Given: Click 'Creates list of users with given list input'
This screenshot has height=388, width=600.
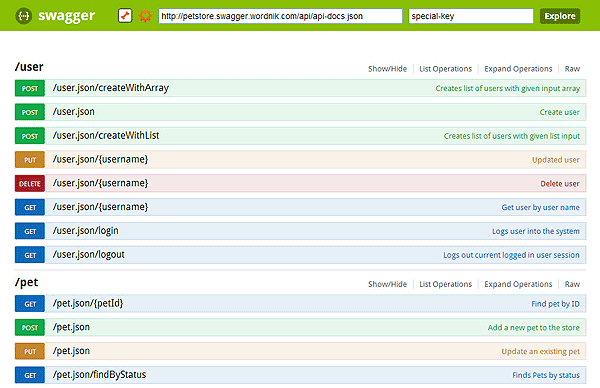Looking at the screenshot, I should tap(512, 136).
